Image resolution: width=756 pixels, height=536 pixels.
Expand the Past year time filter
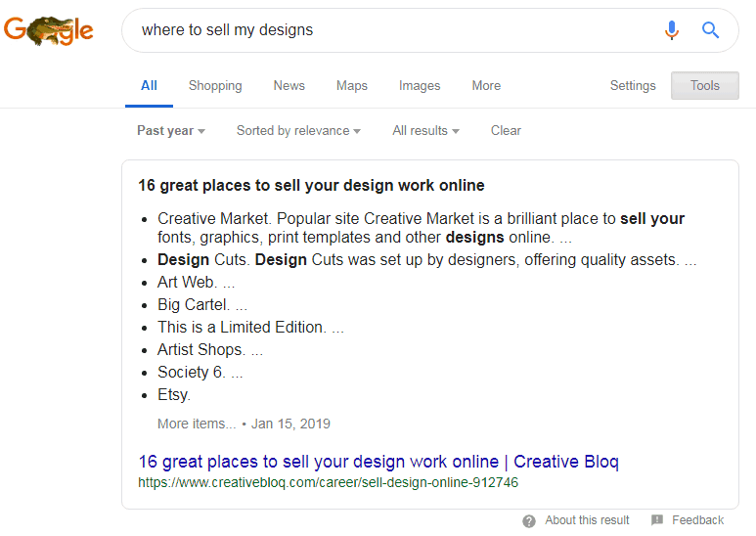[x=171, y=130]
